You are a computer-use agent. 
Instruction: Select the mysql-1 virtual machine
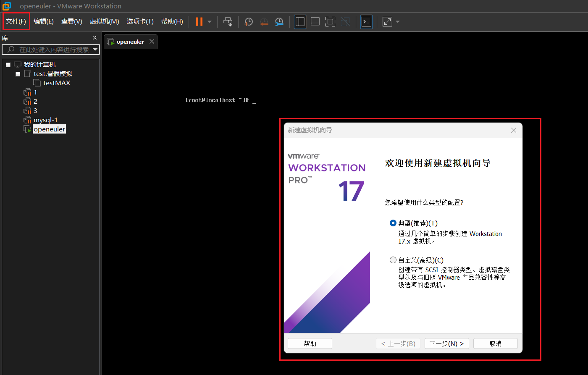click(45, 120)
